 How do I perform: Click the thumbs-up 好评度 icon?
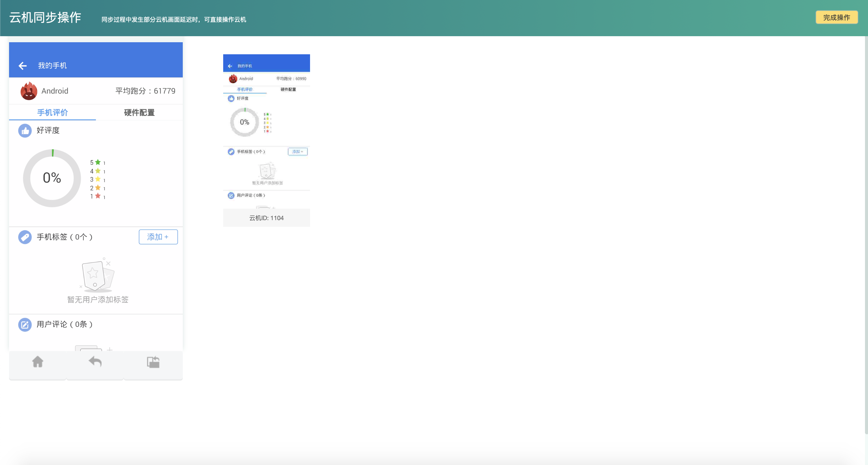[25, 131]
